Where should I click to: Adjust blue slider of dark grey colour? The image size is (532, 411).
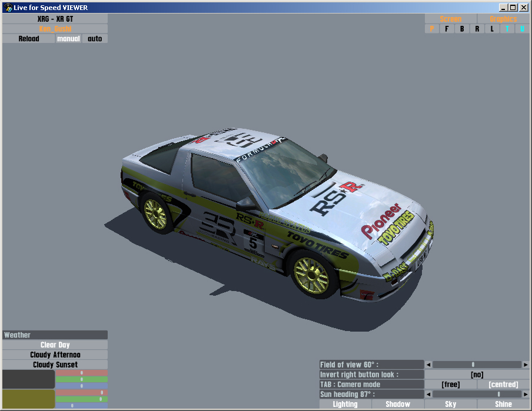coord(81,386)
